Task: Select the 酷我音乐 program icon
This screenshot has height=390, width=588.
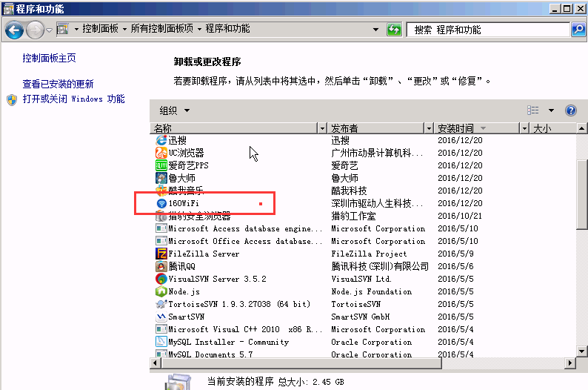Action: click(161, 191)
